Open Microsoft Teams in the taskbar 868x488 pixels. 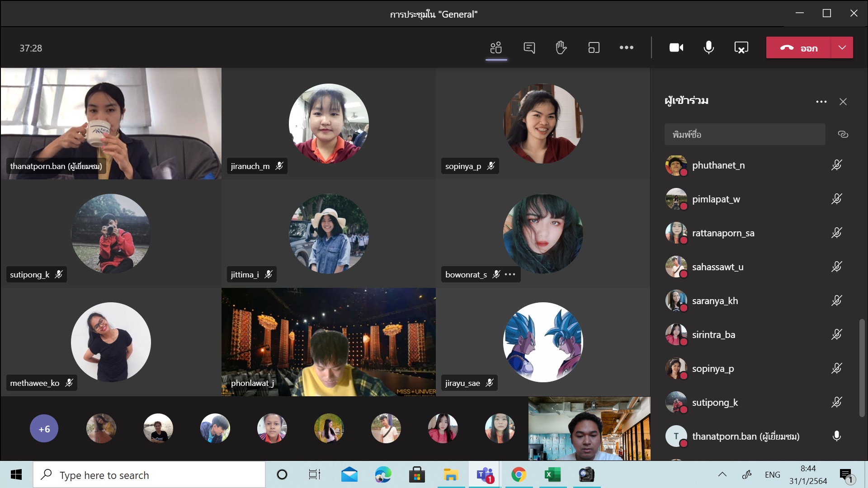(485, 475)
